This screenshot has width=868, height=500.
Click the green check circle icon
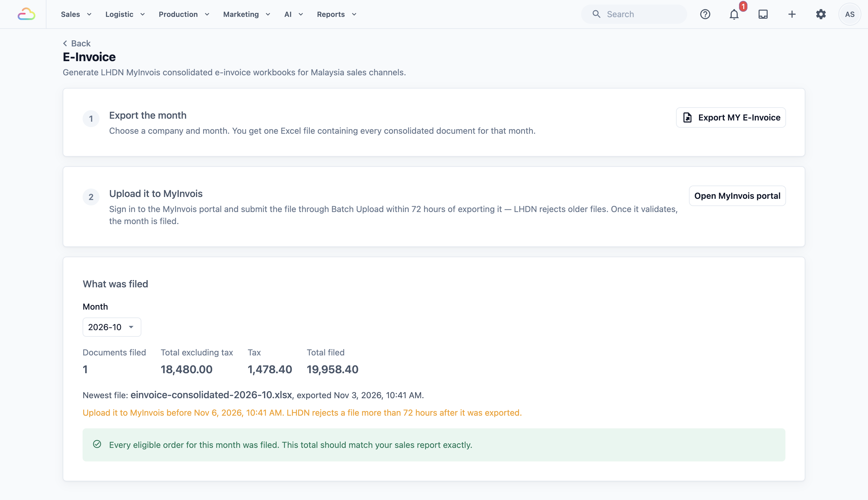(x=97, y=444)
